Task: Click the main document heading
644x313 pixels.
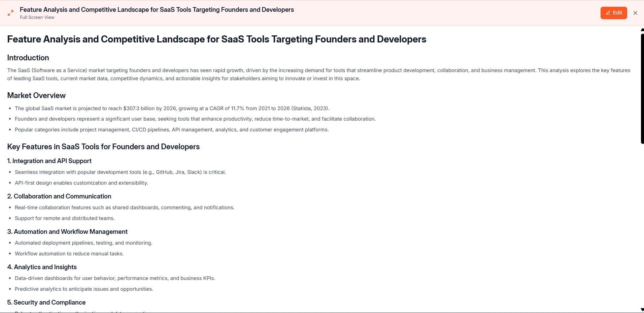Action: tap(216, 39)
